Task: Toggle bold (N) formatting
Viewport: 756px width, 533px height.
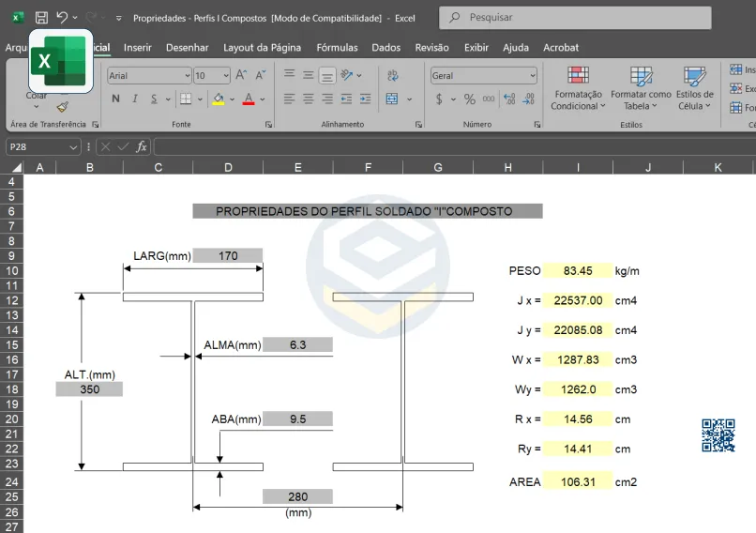Action: point(115,99)
